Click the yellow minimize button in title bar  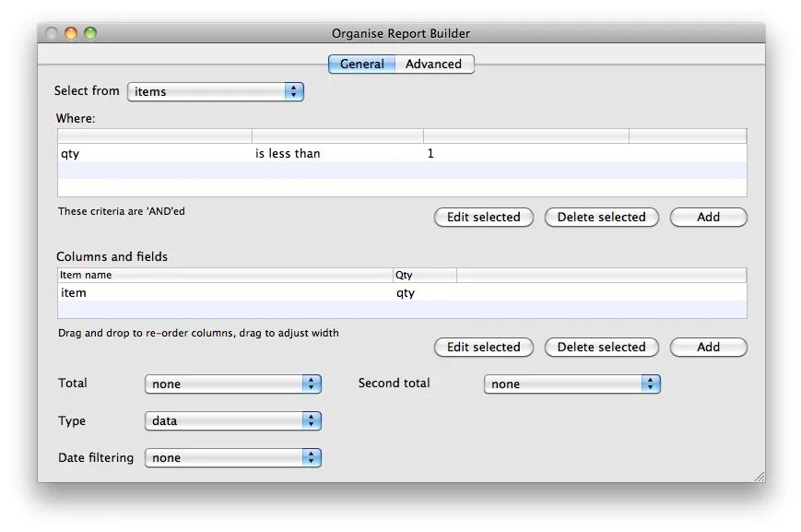69,31
